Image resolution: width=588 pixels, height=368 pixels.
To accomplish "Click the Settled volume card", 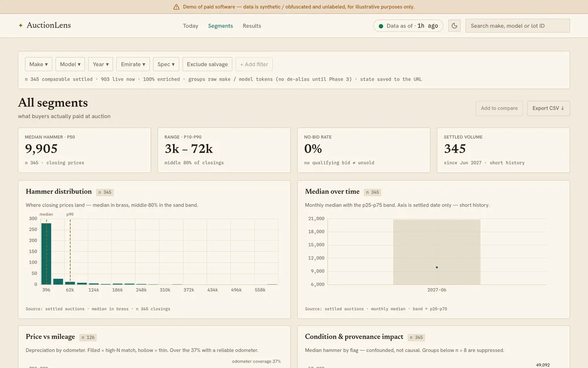I will [x=503, y=150].
